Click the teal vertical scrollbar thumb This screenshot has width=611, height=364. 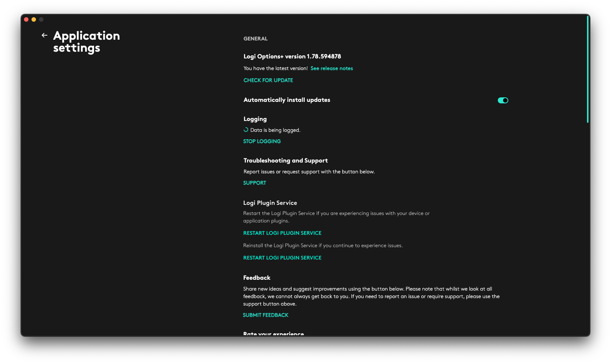pos(587,69)
